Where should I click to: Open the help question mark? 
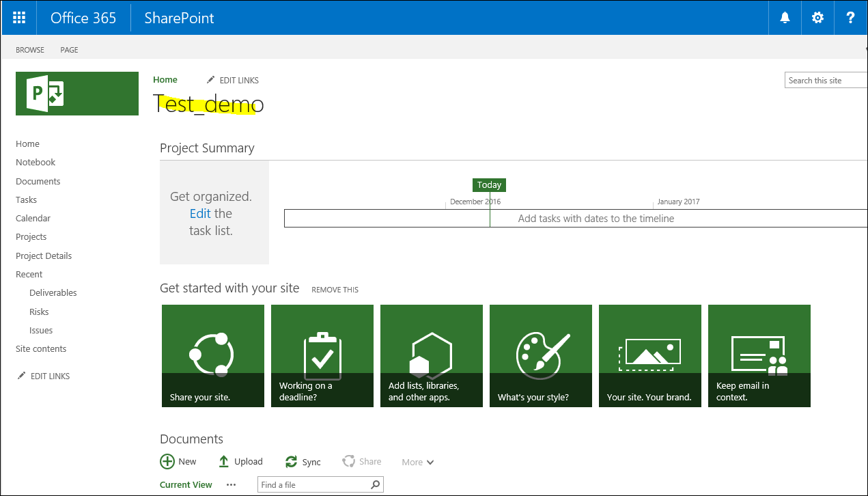[x=850, y=18]
